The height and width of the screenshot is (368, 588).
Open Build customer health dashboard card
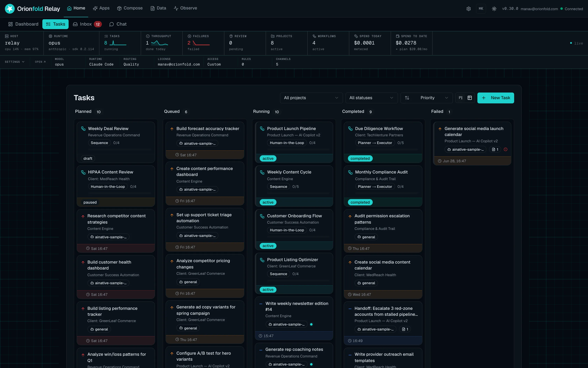point(116,277)
